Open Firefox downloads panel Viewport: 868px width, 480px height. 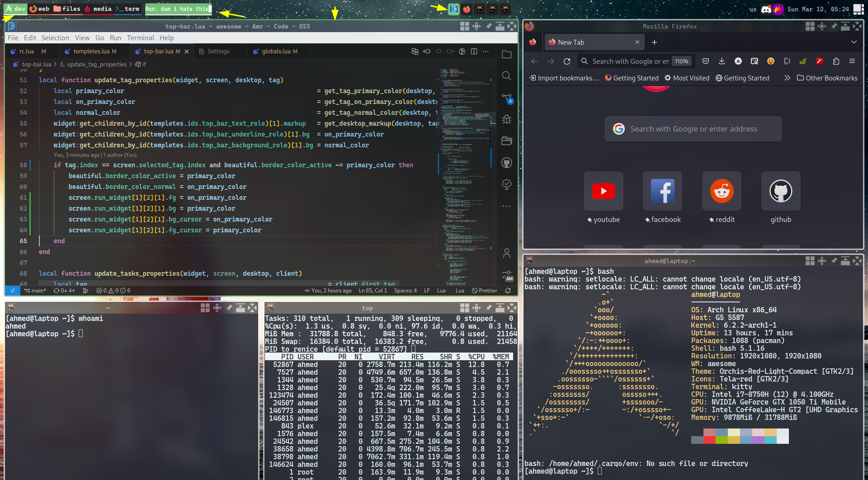(722, 61)
